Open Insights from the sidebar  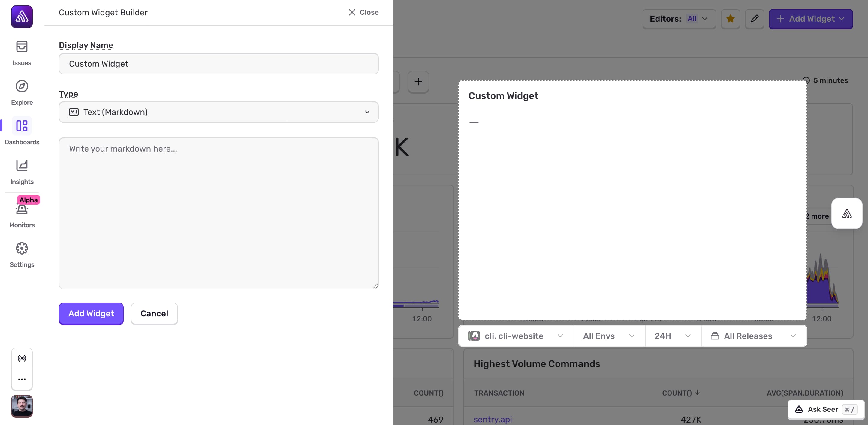[22, 172]
